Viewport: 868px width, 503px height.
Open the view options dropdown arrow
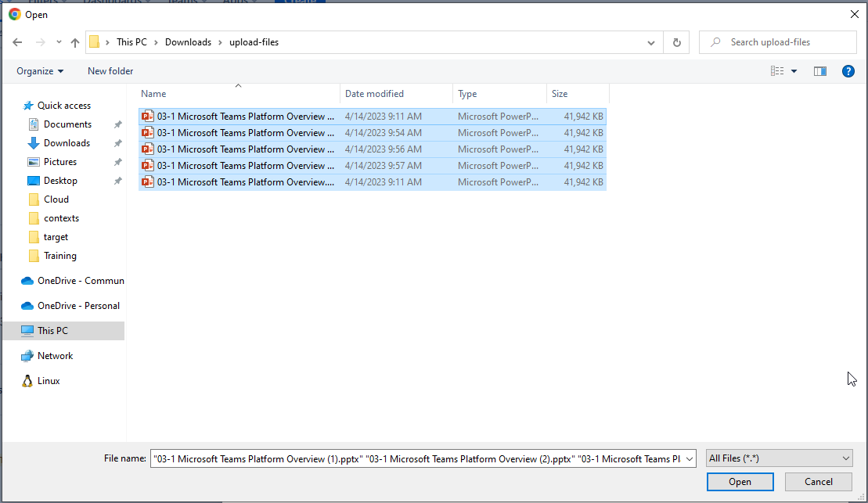794,71
